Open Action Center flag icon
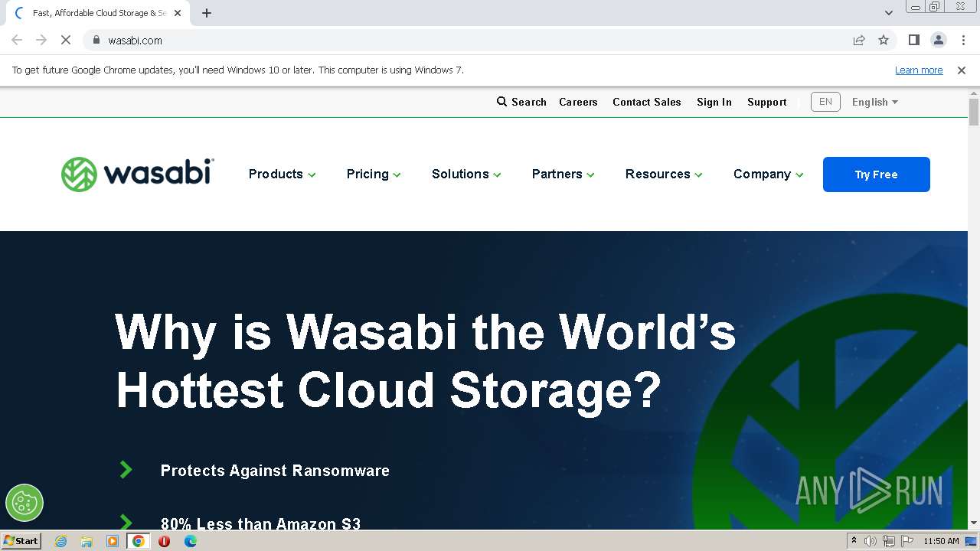 (907, 541)
